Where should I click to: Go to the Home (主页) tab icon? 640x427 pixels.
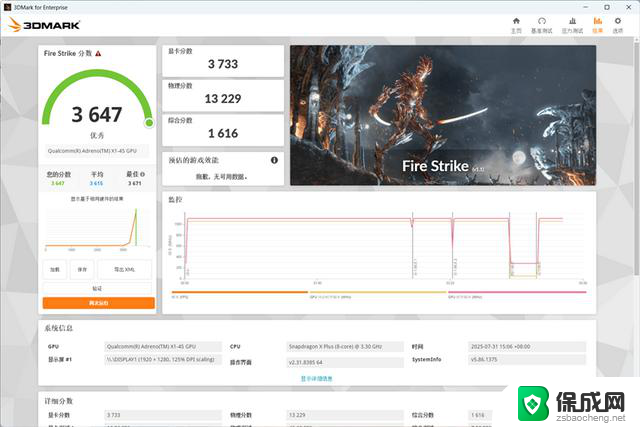pos(516,21)
